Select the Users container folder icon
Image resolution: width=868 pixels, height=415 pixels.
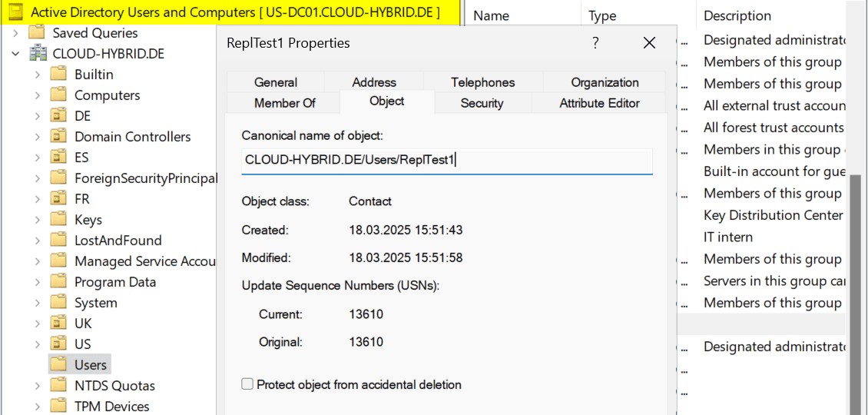[x=59, y=364]
